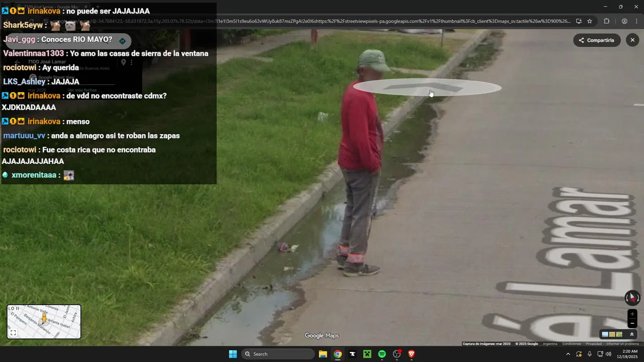
Task: Bookmark page with the star icon
Action: (x=590, y=21)
